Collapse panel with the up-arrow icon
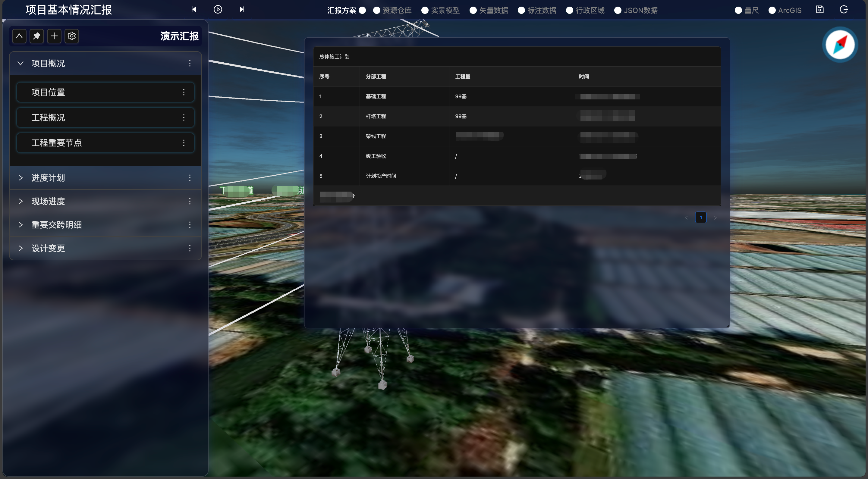 point(19,36)
